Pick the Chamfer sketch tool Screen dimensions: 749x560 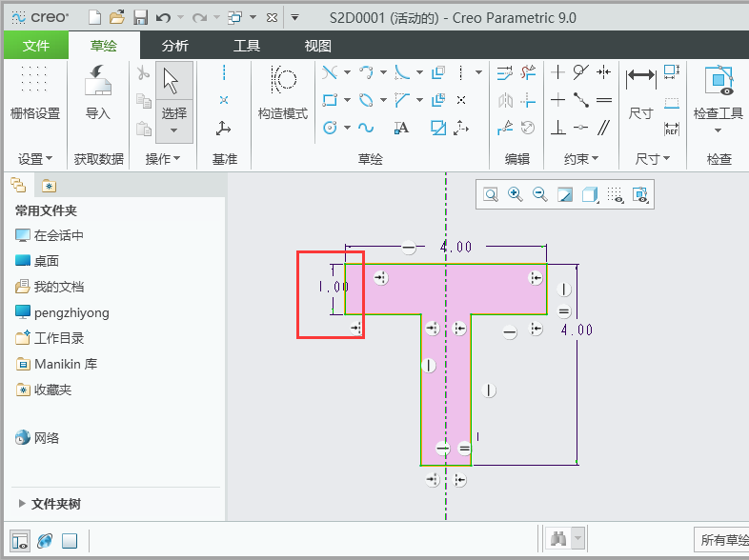click(402, 100)
